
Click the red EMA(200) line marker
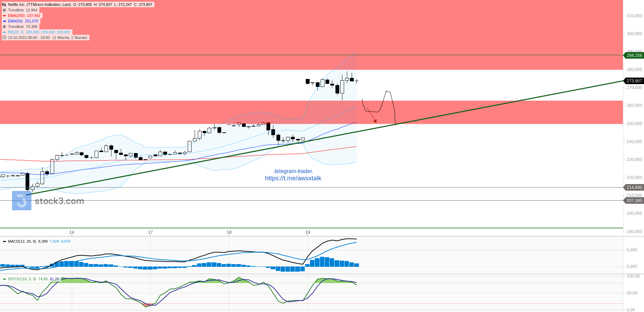pos(4,16)
